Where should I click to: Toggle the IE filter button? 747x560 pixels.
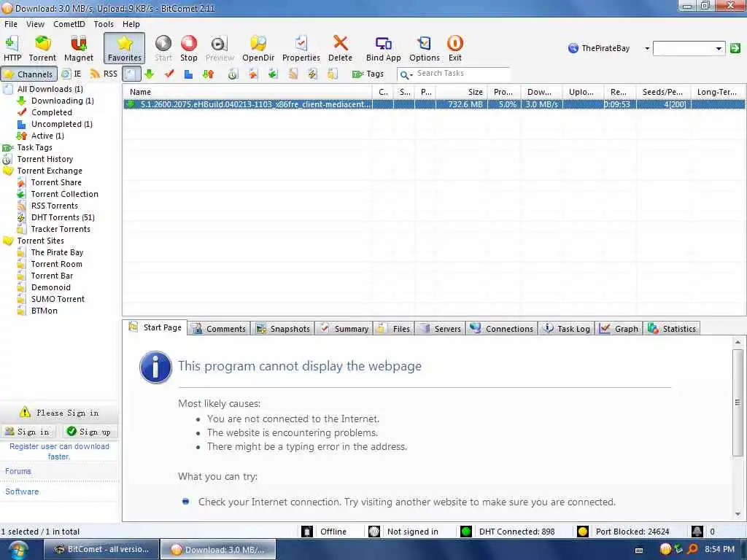72,74
